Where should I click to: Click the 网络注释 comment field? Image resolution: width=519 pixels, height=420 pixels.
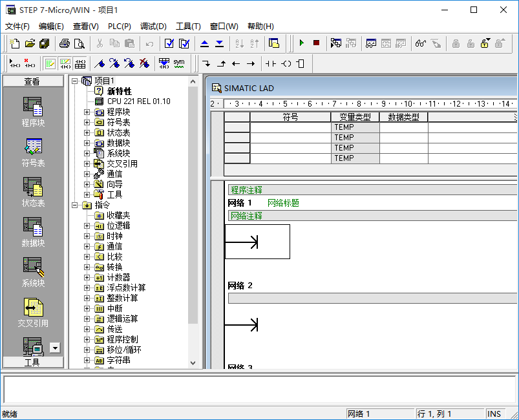[372, 216]
